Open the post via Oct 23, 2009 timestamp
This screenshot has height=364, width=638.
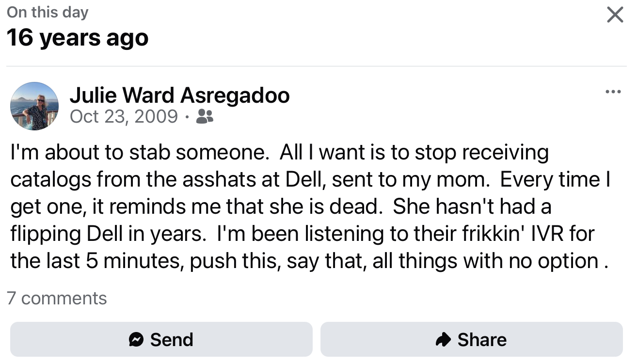click(124, 116)
